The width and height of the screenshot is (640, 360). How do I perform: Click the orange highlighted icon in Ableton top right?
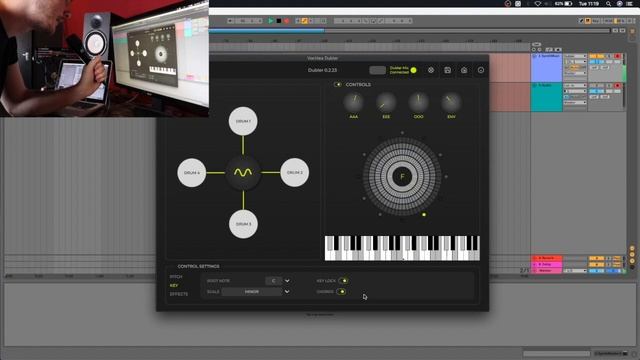[588, 20]
